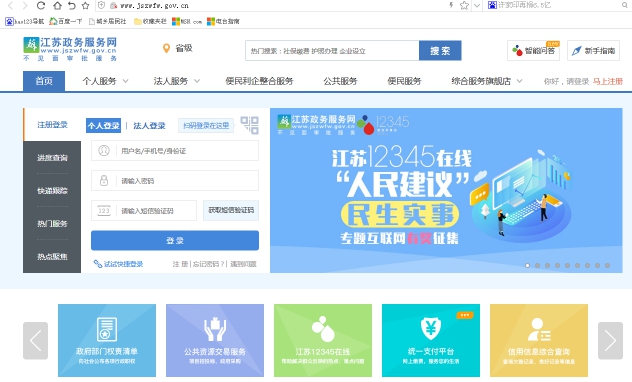Select the 省级 region selector

pos(184,48)
